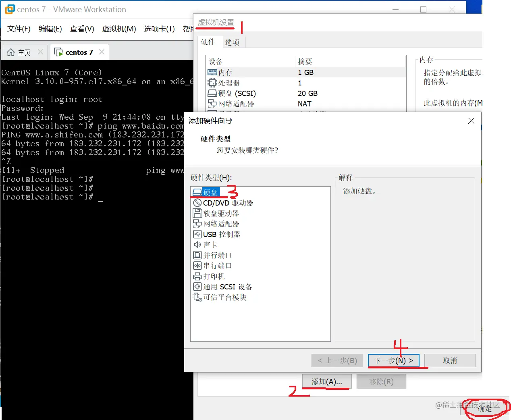The height and width of the screenshot is (420, 511).
Task: Open the 查看(V) menu
Action: click(x=82, y=29)
